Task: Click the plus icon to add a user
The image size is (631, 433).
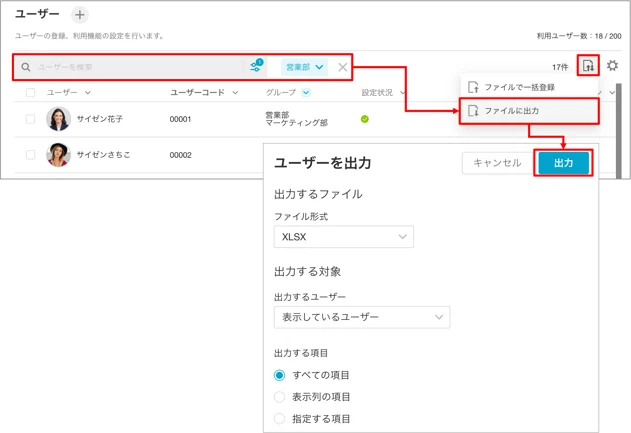Action: pyautogui.click(x=80, y=15)
